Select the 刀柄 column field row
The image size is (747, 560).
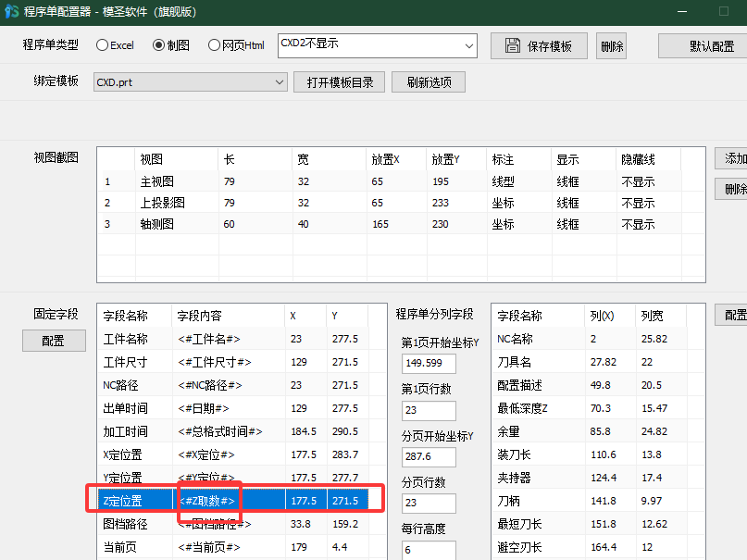(597, 501)
